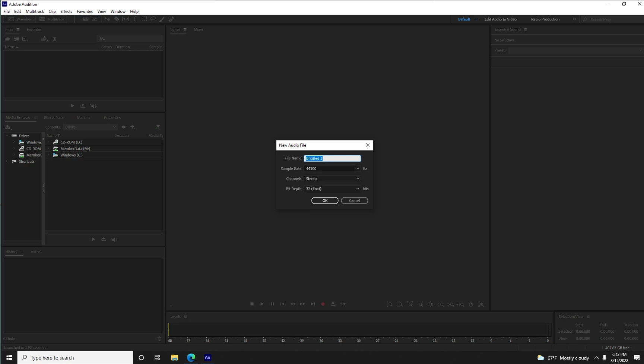The image size is (644, 364).
Task: Toggle Waveform view mode
Action: click(x=21, y=19)
